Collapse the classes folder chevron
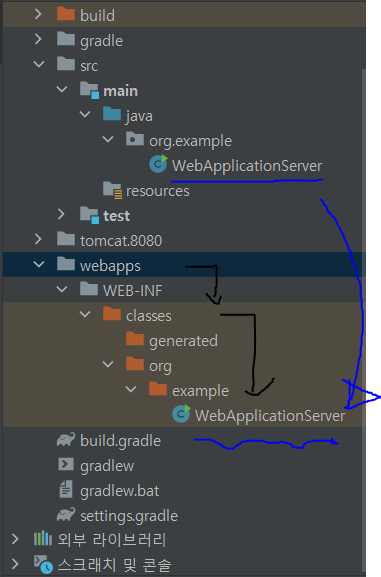Image resolution: width=381 pixels, height=577 pixels. pyautogui.click(x=85, y=315)
